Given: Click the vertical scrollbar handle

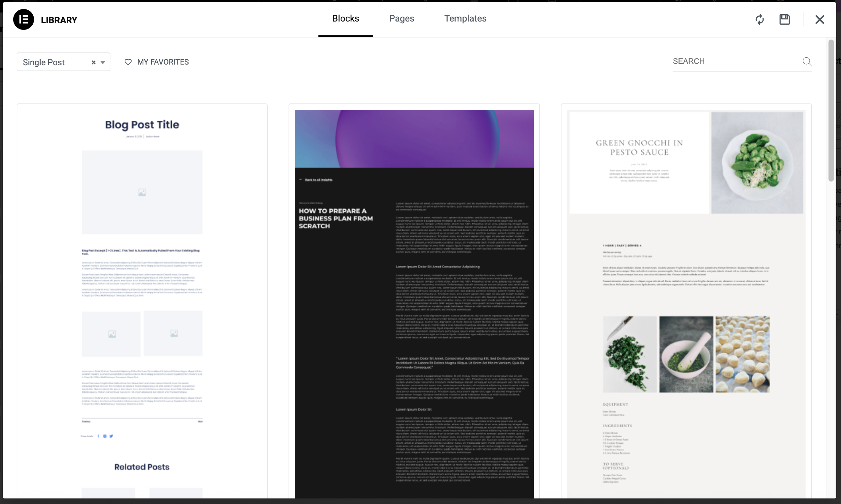Looking at the screenshot, I should tap(831, 111).
